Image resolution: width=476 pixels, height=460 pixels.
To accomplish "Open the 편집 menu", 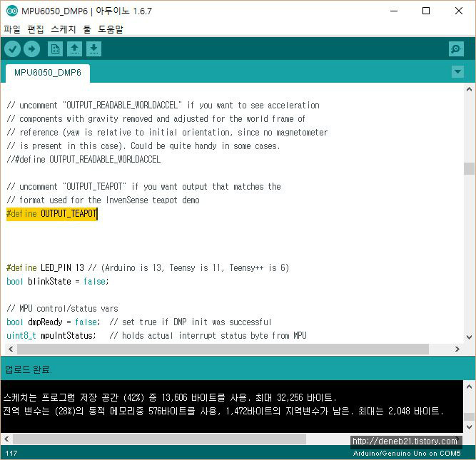I will [x=36, y=29].
